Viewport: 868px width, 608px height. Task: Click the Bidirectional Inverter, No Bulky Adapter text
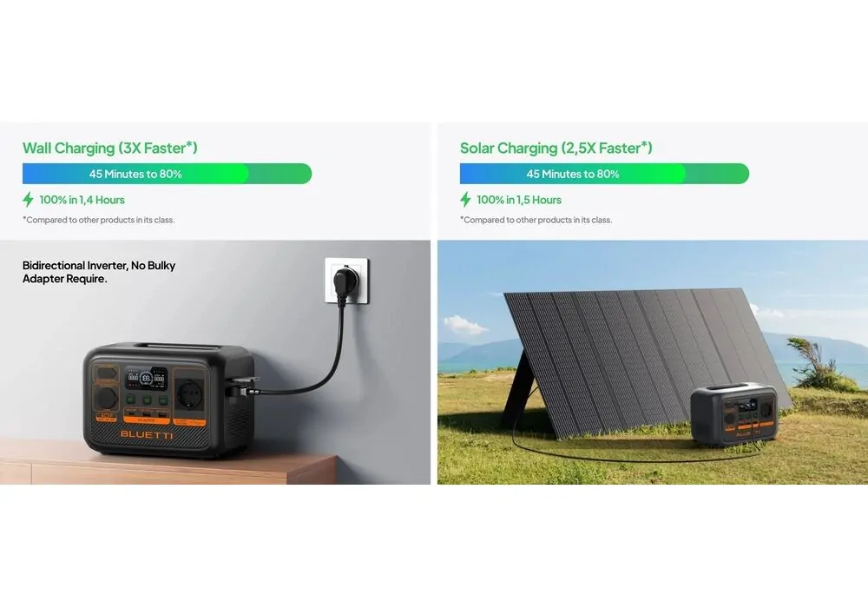pos(99,272)
